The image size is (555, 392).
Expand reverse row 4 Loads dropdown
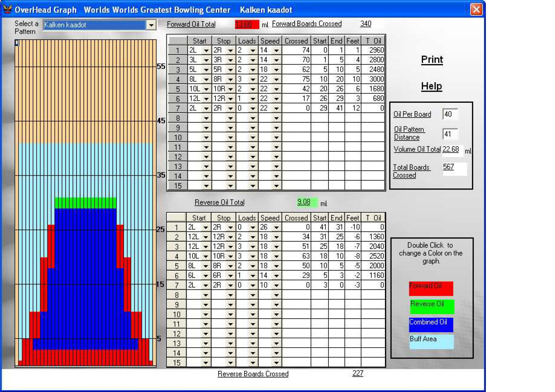pos(253,256)
